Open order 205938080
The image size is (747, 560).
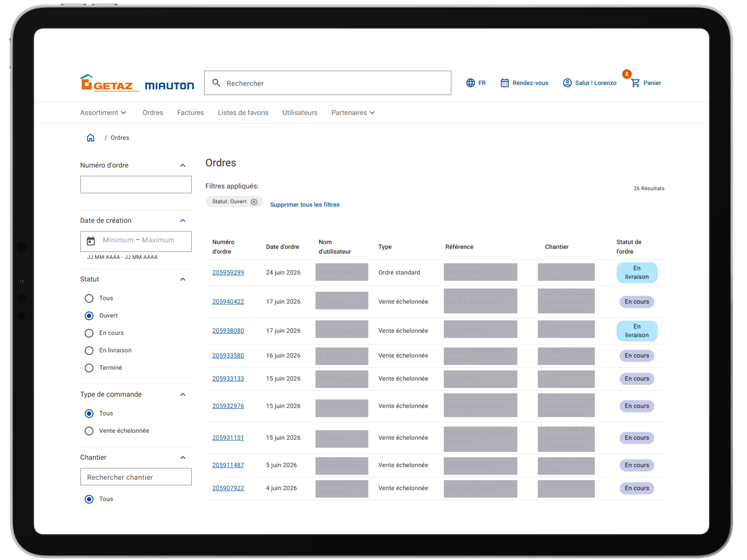(228, 331)
